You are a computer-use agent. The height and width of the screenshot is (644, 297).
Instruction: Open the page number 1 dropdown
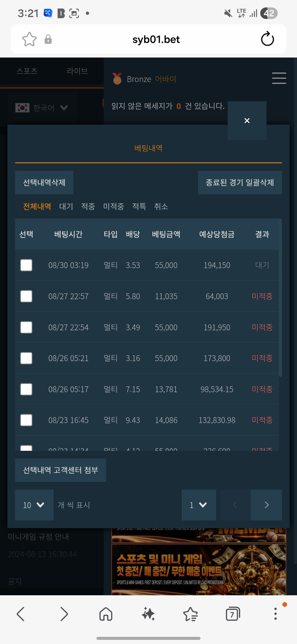[x=199, y=505]
